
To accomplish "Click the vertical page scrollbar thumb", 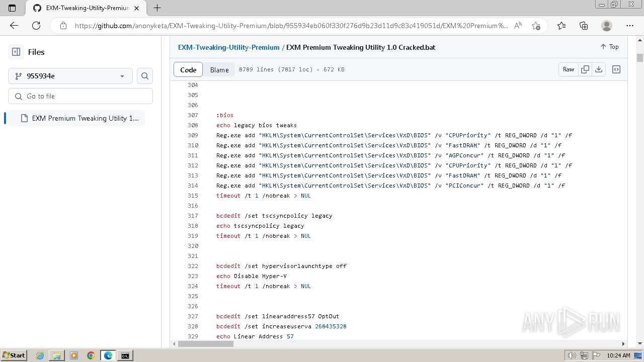I will pyautogui.click(x=639, y=57).
